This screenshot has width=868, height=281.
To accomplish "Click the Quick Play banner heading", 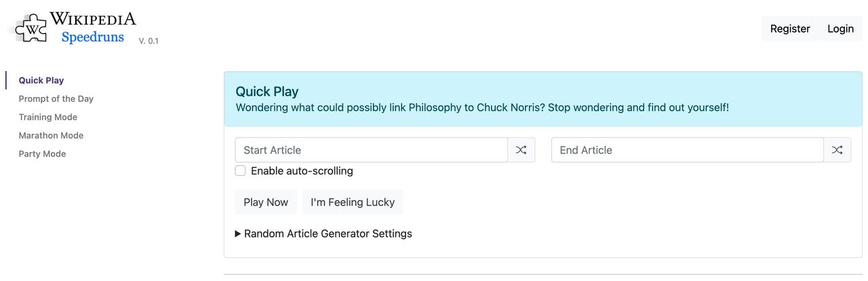I will pyautogui.click(x=267, y=92).
